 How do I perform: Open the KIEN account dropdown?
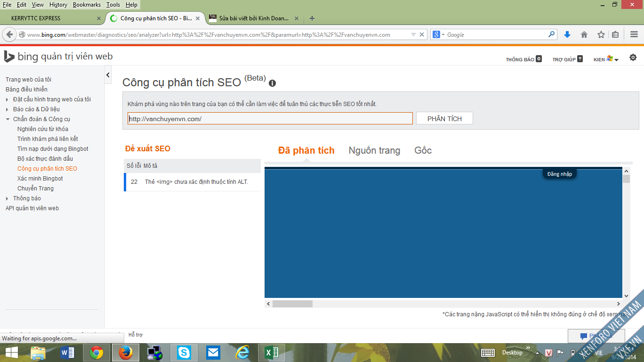(606, 59)
